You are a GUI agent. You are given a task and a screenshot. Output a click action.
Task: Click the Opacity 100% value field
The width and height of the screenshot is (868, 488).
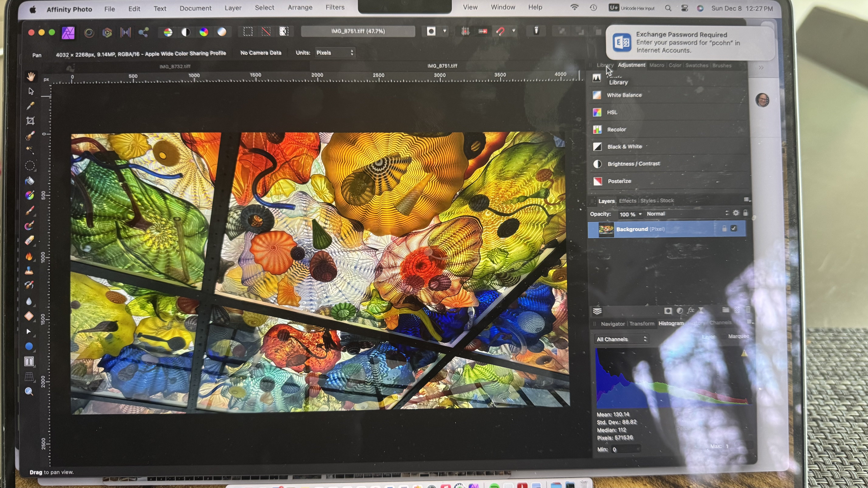click(x=627, y=214)
